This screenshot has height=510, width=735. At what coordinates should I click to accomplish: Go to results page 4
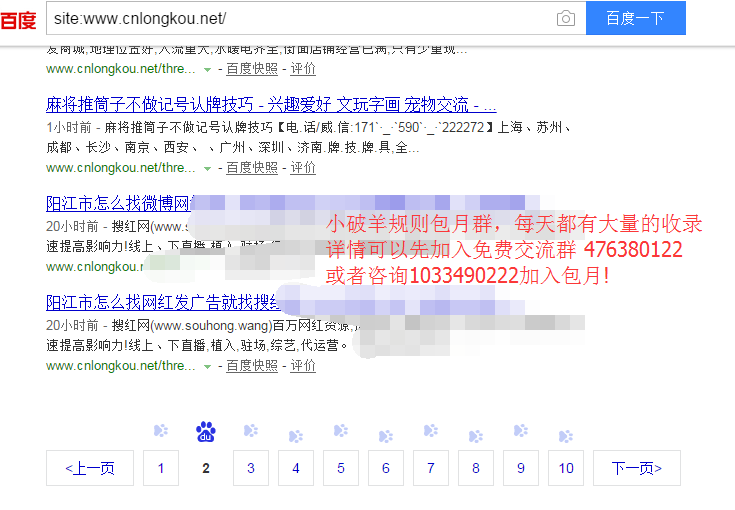click(296, 468)
